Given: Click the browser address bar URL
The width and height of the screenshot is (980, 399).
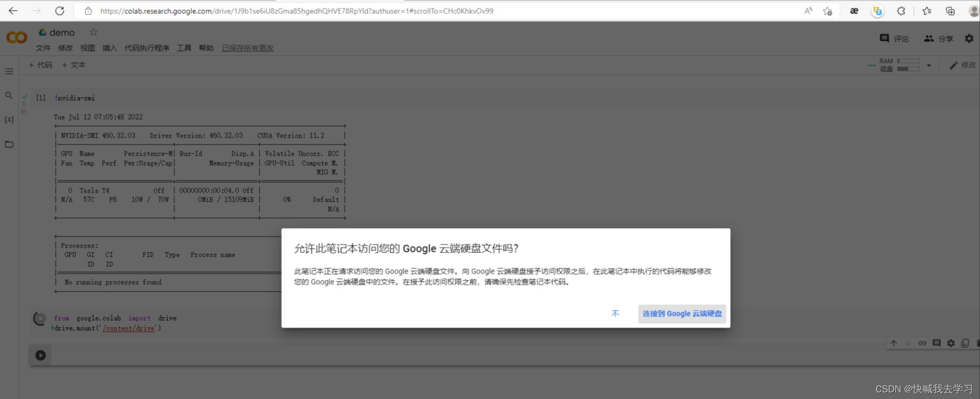Looking at the screenshot, I should click(296, 11).
